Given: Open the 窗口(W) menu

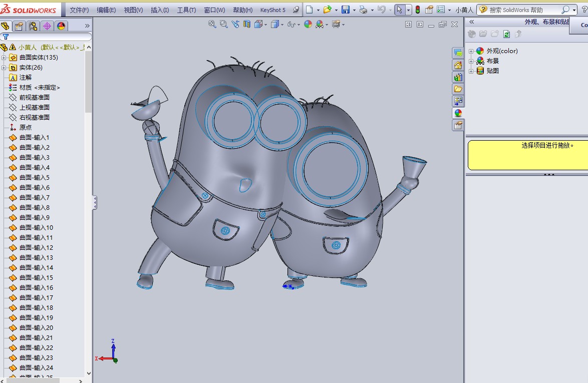Looking at the screenshot, I should tap(214, 10).
